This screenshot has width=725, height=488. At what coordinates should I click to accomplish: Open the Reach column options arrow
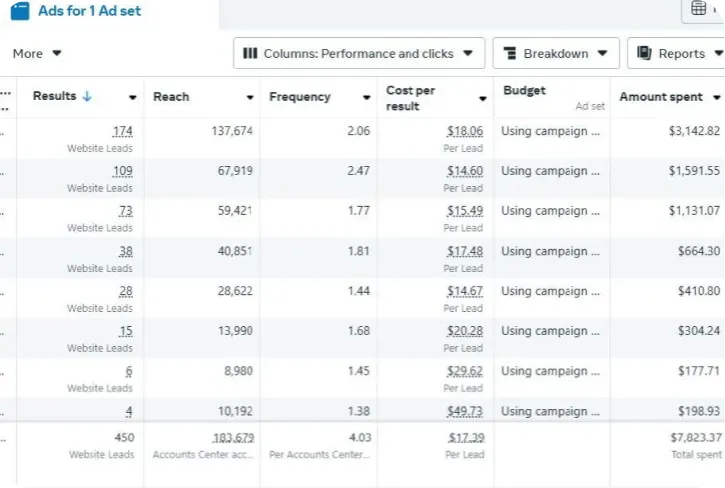[250, 98]
